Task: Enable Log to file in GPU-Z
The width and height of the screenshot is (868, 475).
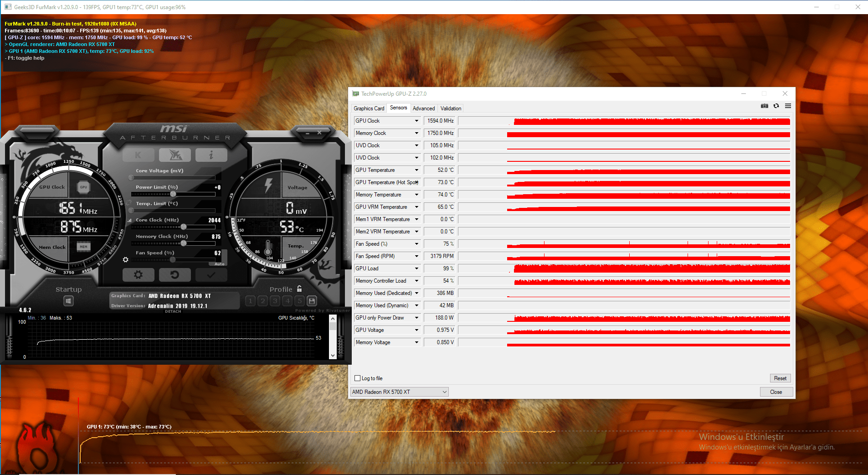Action: (357, 378)
